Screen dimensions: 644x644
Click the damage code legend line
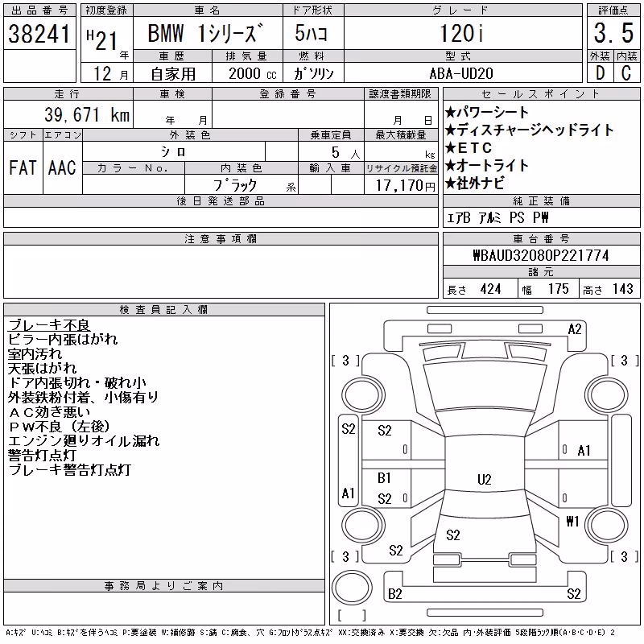tap(311, 633)
